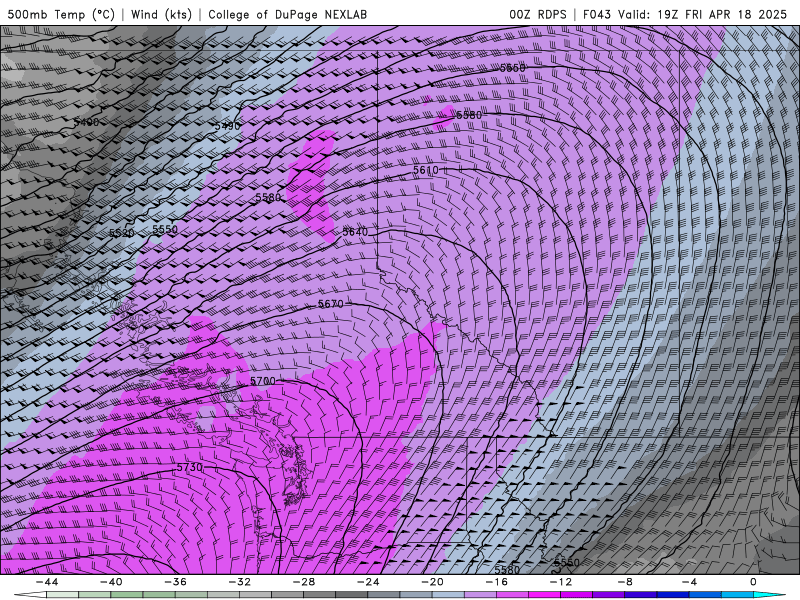The width and height of the screenshot is (800, 600).
Task: Click 'F043 Valid: 19Z FRI APR 18 2025' text
Action: pyautogui.click(x=685, y=14)
